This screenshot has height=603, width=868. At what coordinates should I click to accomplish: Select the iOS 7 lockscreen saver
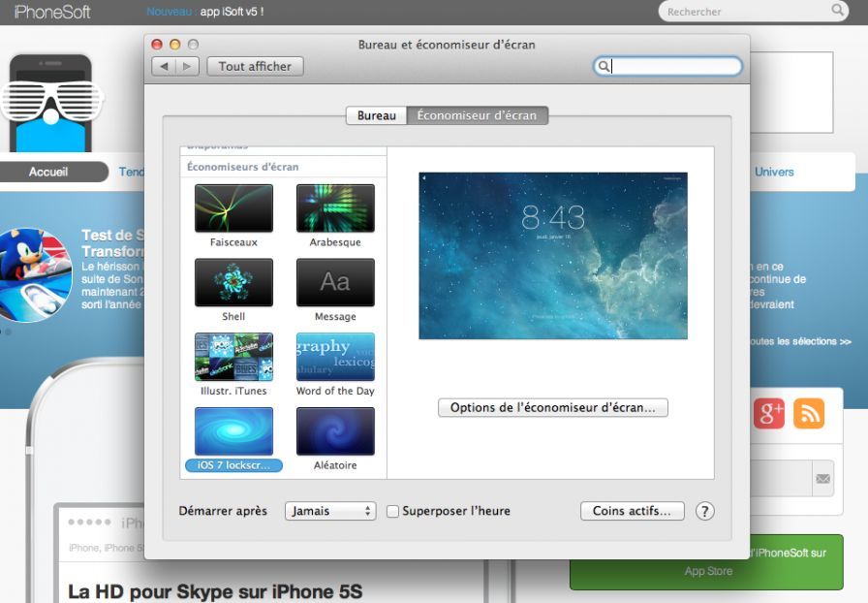click(233, 430)
